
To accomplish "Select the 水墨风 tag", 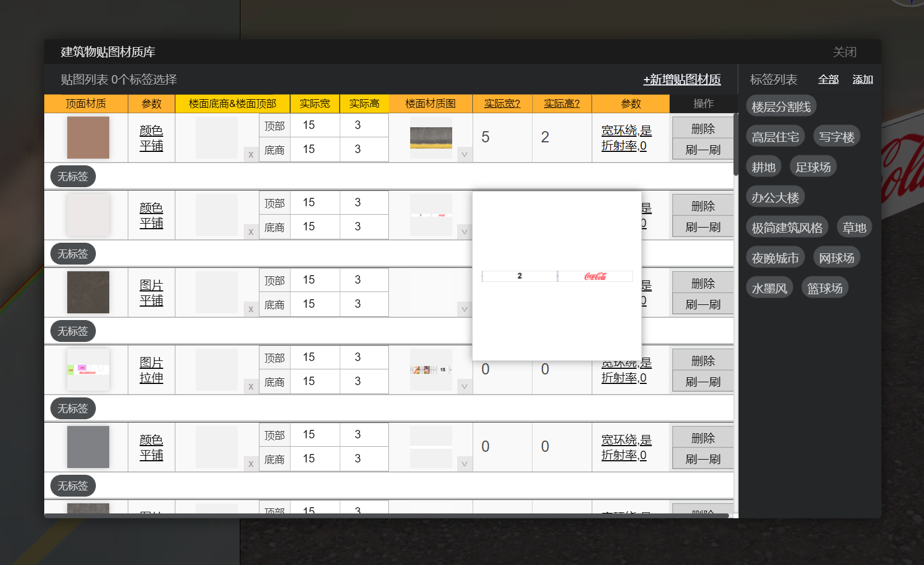I will pyautogui.click(x=769, y=288).
